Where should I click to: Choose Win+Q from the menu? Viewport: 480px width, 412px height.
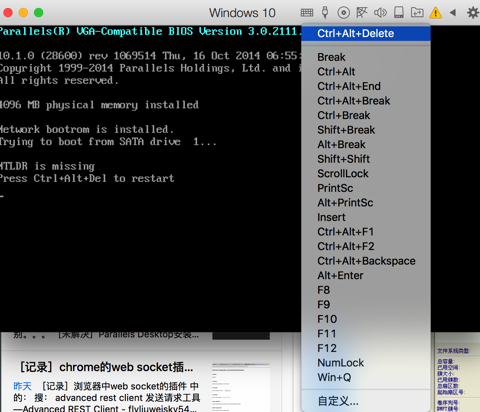pos(366,377)
